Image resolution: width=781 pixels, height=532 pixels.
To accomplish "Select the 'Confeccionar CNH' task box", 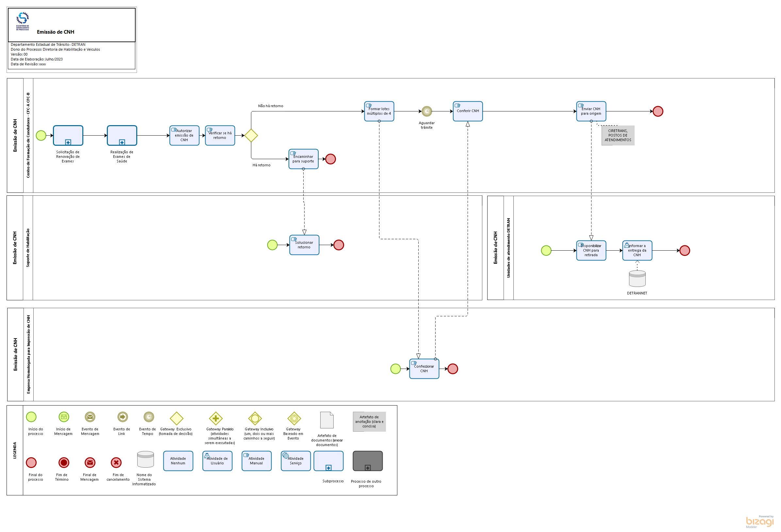I will 424,369.
